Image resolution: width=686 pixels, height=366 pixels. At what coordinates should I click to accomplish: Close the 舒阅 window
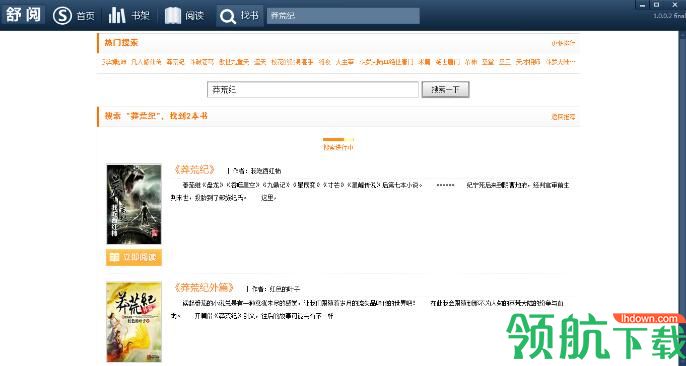674,5
